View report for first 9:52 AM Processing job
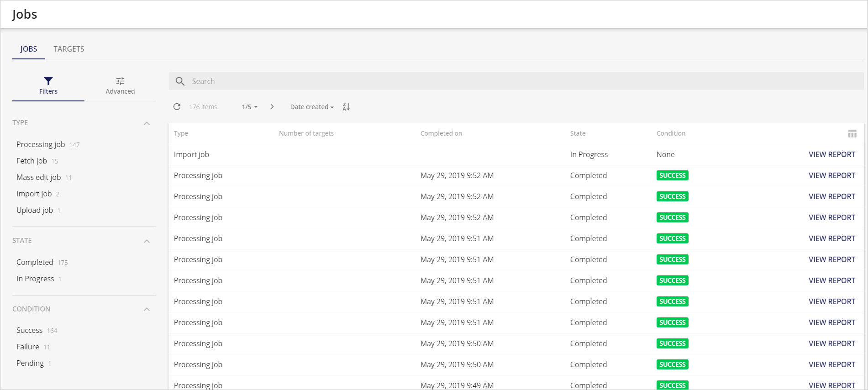This screenshot has width=868, height=390. [832, 175]
